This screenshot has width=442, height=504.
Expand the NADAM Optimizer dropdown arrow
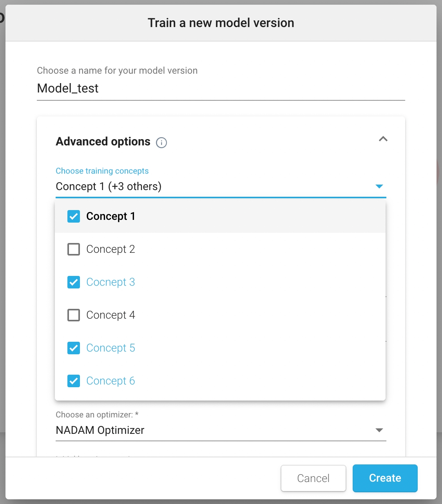[x=379, y=430]
